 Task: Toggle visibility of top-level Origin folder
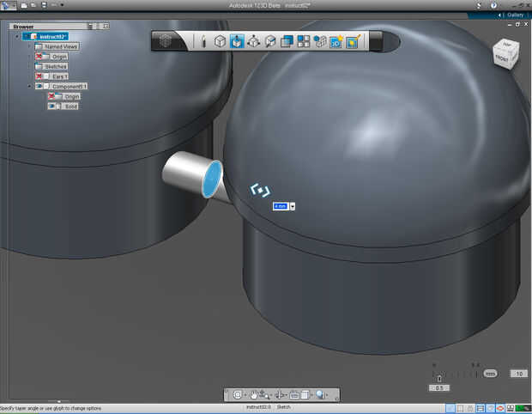(39, 57)
